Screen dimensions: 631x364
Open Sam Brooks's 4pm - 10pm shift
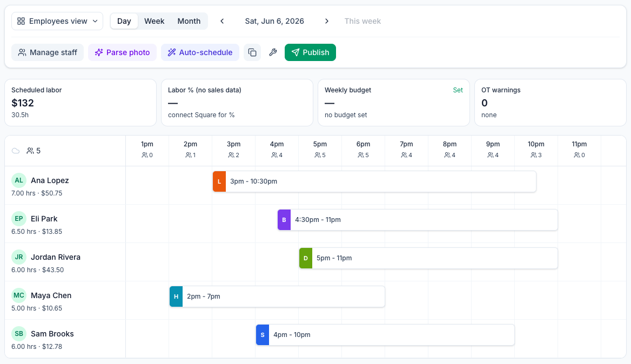click(x=385, y=335)
